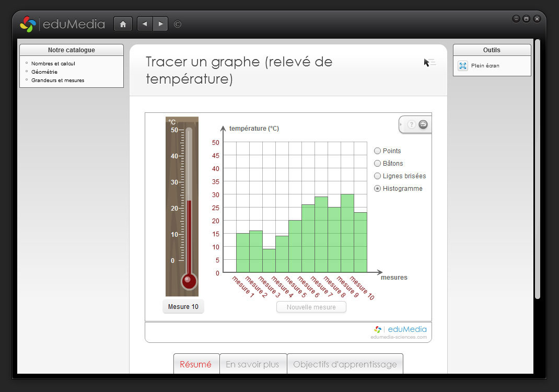Click the question mark help icon
559x392 pixels.
pyautogui.click(x=412, y=124)
